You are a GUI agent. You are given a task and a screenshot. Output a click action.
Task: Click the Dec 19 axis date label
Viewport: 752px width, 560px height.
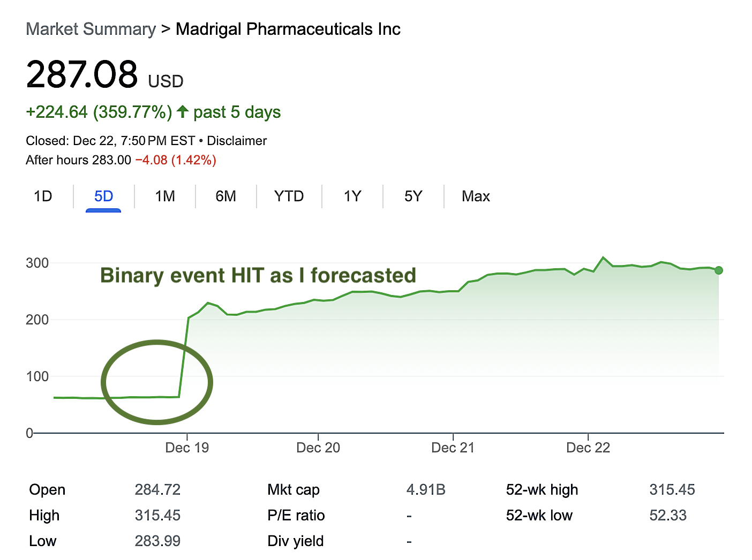[x=187, y=448]
